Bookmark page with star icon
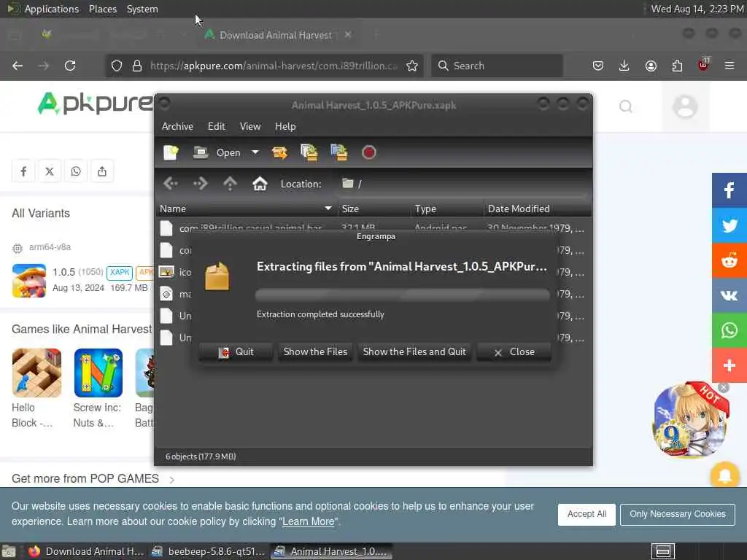This screenshot has height=560, width=747. [x=412, y=66]
